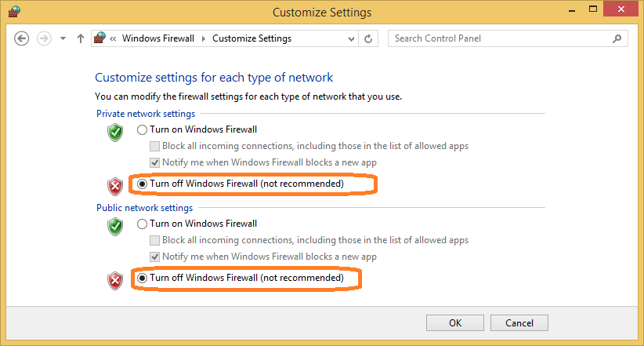
Task: Select Turn on Windows Firewall for Public network
Action: pyautogui.click(x=142, y=224)
